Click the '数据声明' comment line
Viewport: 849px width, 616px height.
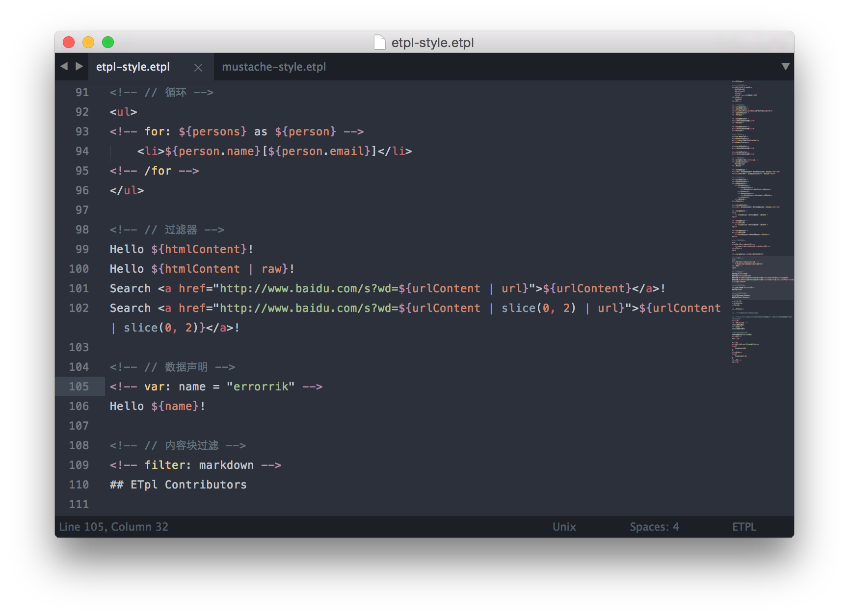[172, 367]
